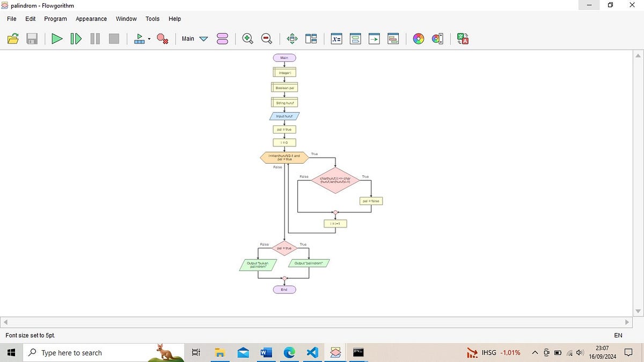Open the Appearance menu

pyautogui.click(x=91, y=18)
